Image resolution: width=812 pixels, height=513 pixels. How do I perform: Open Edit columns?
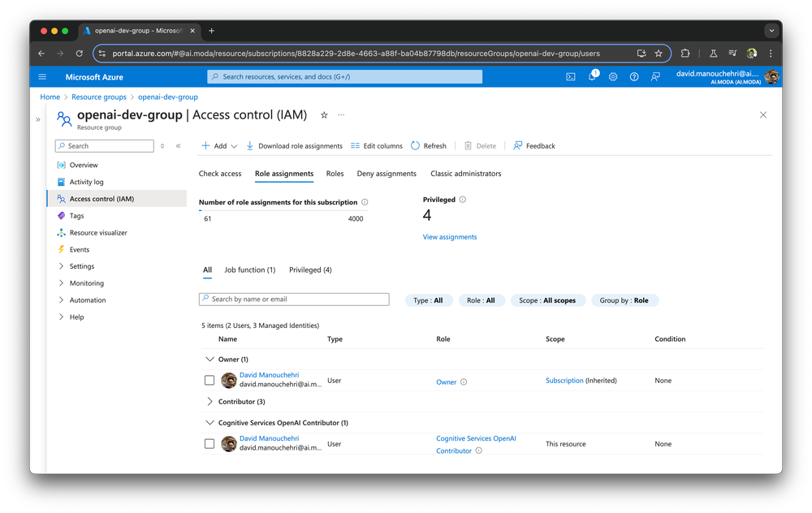tap(376, 145)
